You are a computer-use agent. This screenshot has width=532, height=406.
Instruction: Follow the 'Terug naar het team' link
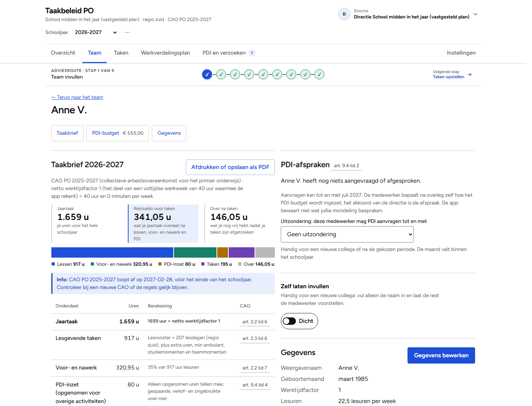[x=77, y=97]
